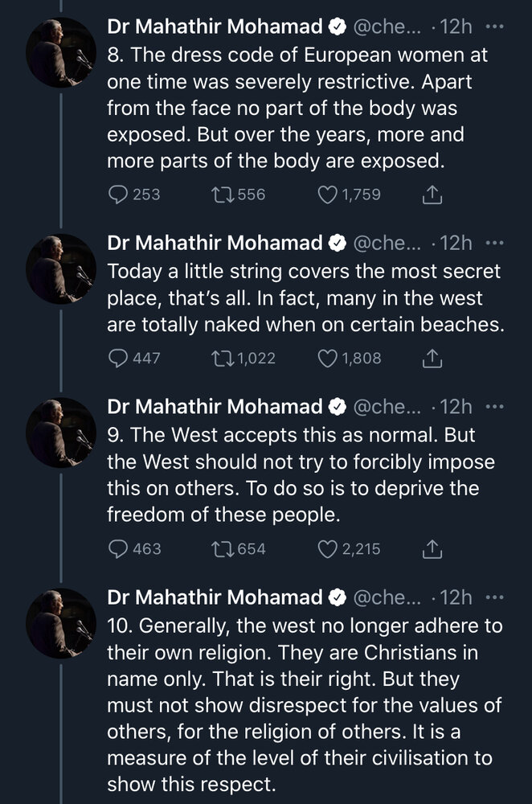Open three-dot menu on tweet numbered 10

click(x=494, y=597)
